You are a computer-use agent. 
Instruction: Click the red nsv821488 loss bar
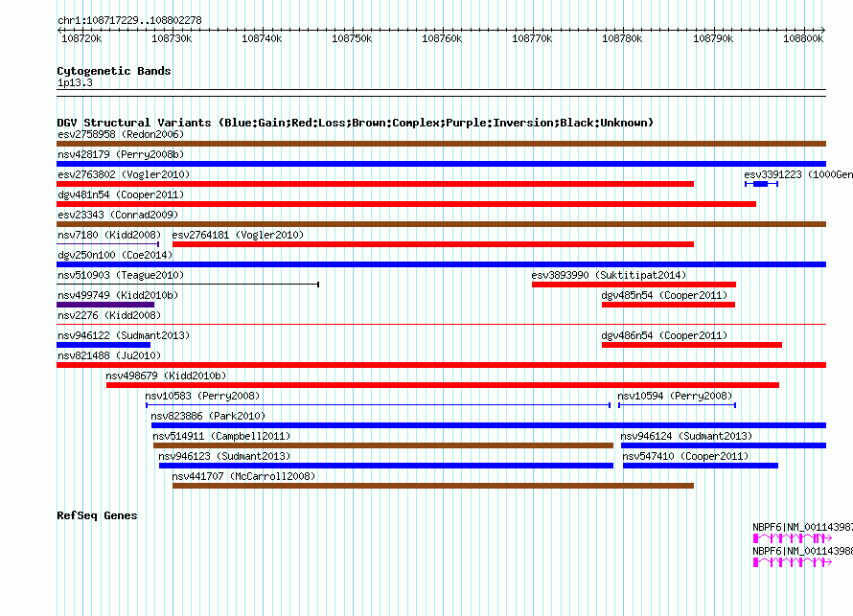coord(441,365)
